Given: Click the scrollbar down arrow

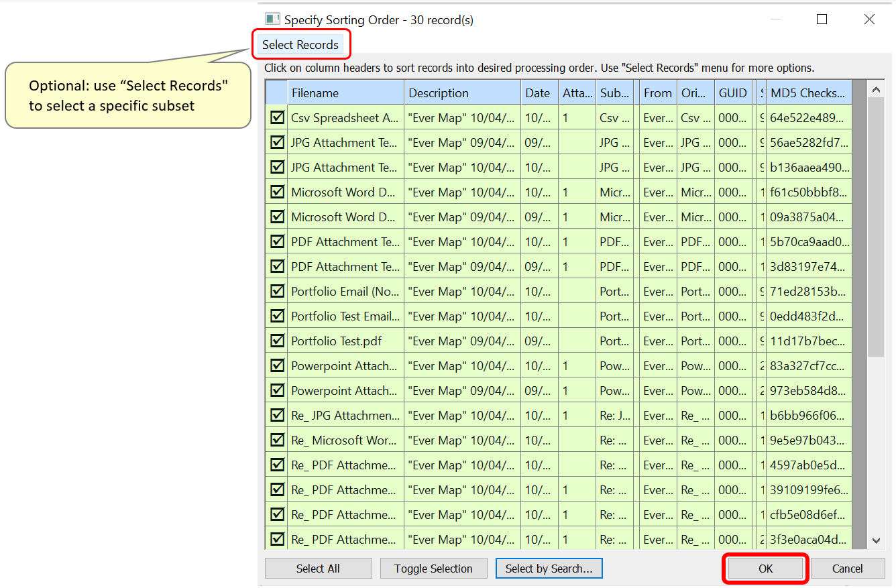Looking at the screenshot, I should click(877, 539).
